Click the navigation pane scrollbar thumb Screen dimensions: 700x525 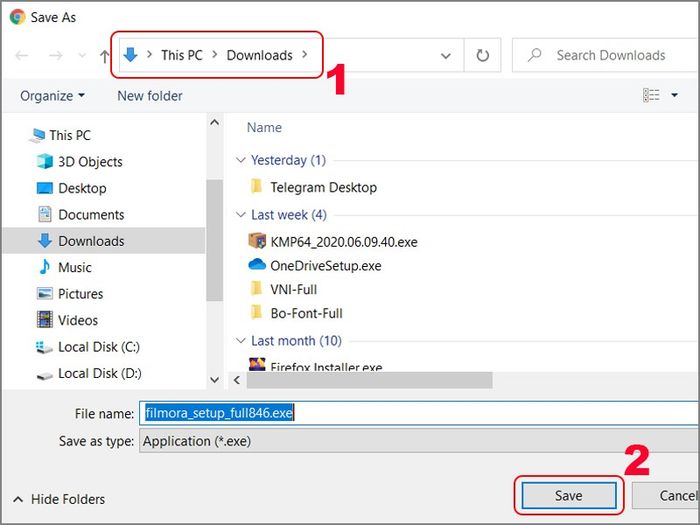tap(215, 240)
